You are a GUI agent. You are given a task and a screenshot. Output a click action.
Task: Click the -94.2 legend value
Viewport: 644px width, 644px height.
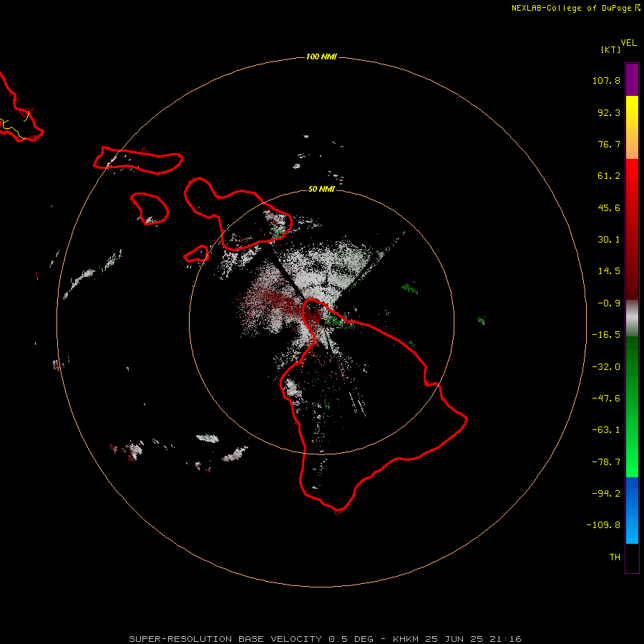pyautogui.click(x=606, y=494)
